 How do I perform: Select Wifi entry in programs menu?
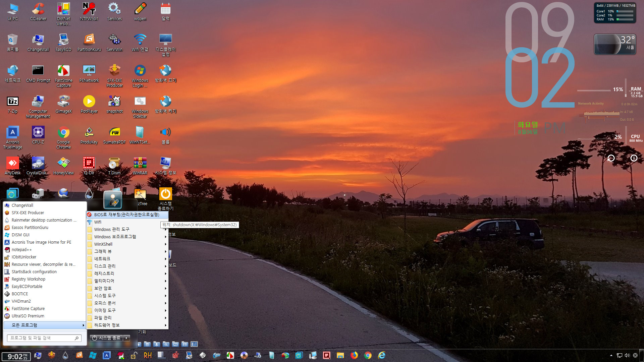pyautogui.click(x=127, y=222)
